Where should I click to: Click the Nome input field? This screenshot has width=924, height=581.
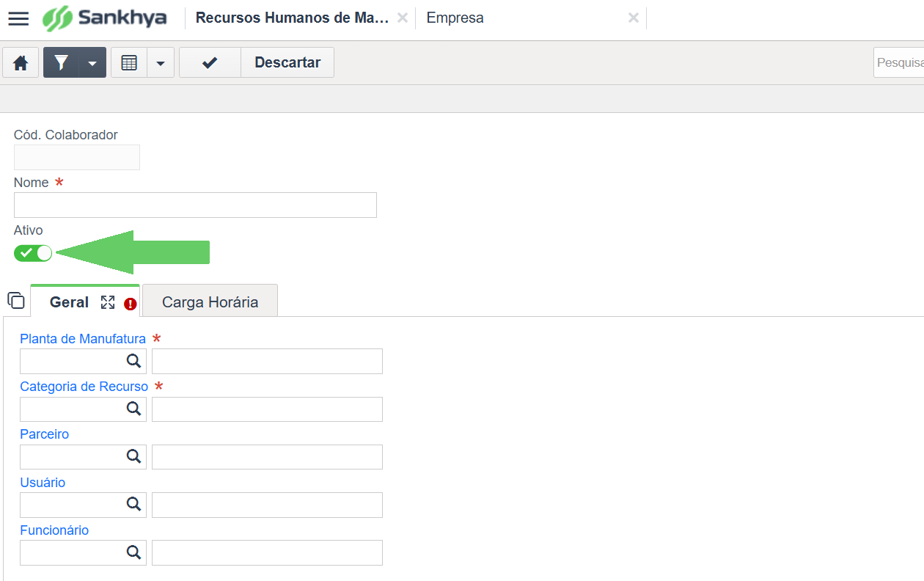coord(195,205)
